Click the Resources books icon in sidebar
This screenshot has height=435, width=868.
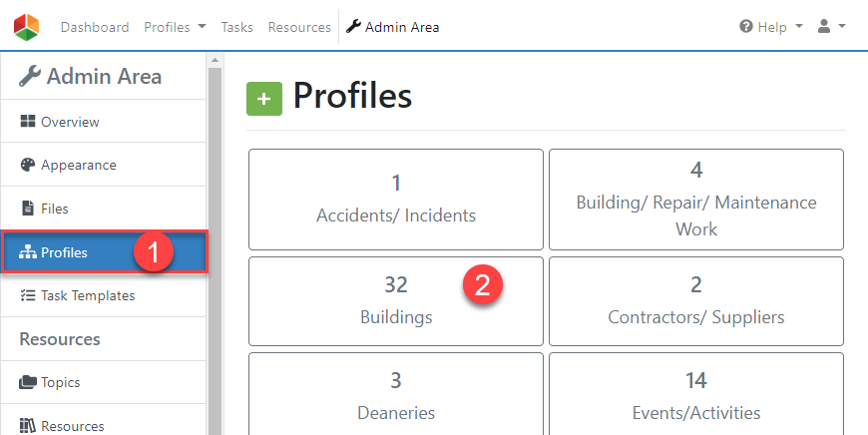[x=28, y=426]
